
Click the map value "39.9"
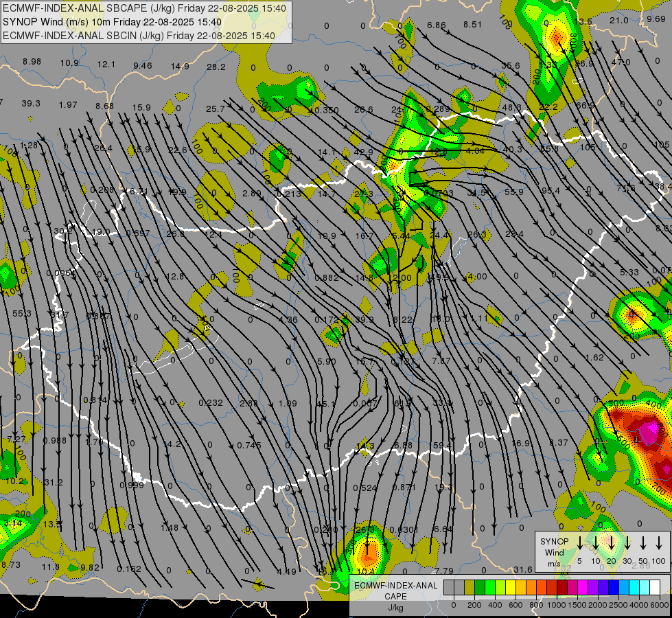click(364, 320)
